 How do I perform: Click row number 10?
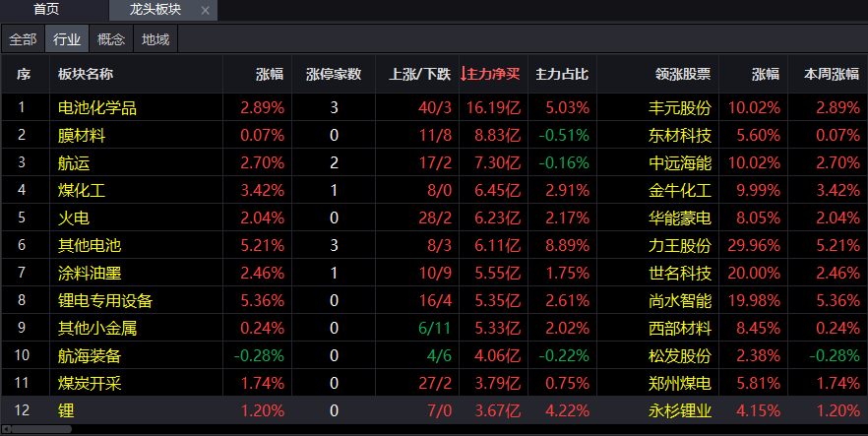(22, 355)
